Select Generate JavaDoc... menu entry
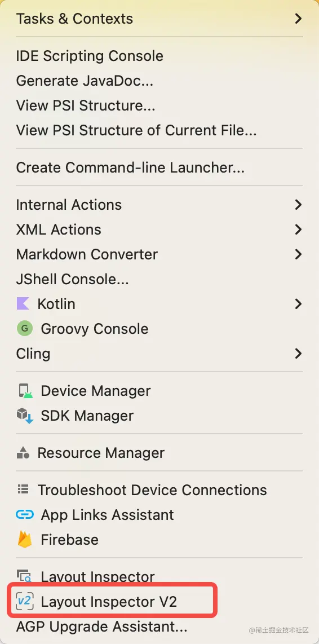This screenshot has height=644, width=319. 85,81
